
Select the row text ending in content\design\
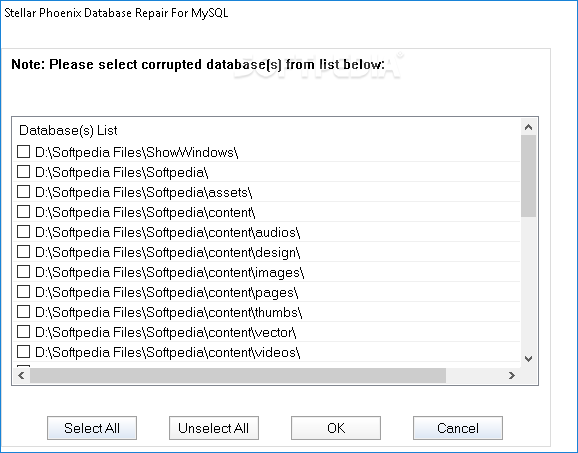[168, 252]
